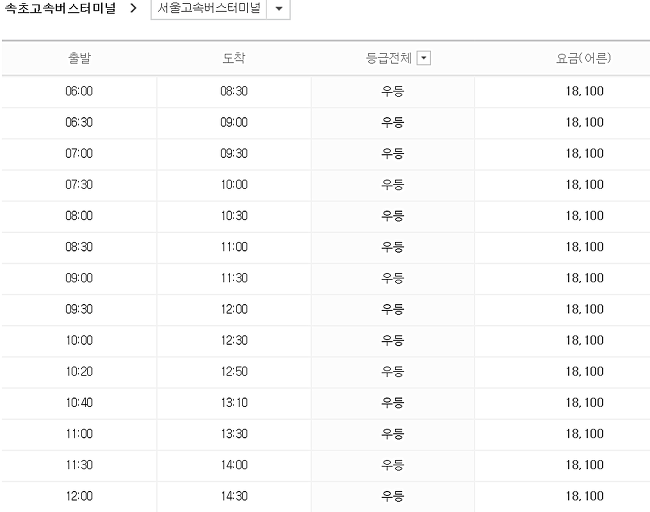Click the 우등 grade in the 06:00 row
Screen dimensions: 650x512
tap(393, 91)
